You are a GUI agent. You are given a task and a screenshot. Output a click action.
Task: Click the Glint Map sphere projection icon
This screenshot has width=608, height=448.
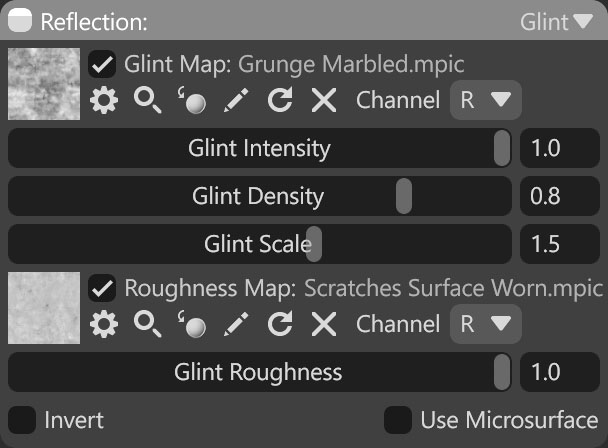click(192, 100)
